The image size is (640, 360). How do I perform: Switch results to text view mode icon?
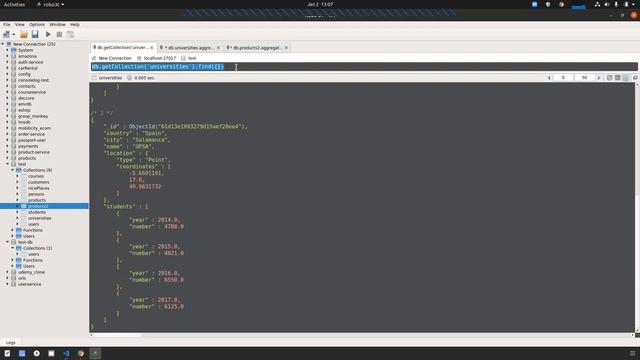click(x=626, y=78)
